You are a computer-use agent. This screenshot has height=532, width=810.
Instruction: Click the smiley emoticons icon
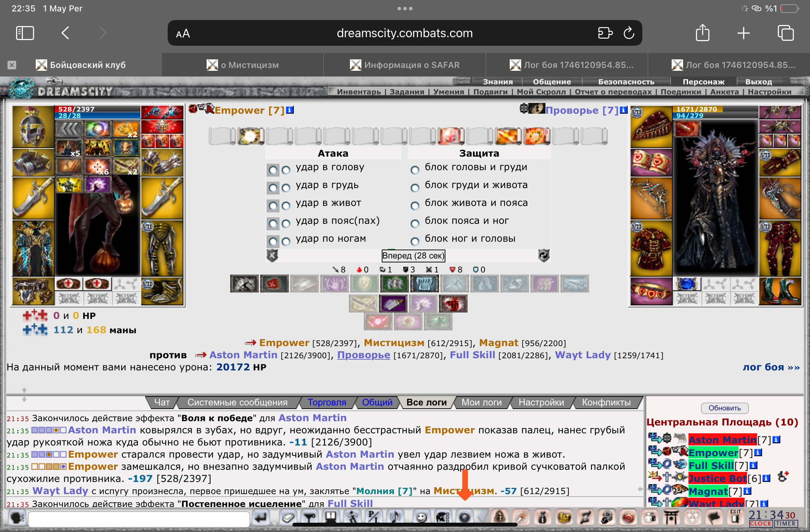click(x=422, y=517)
